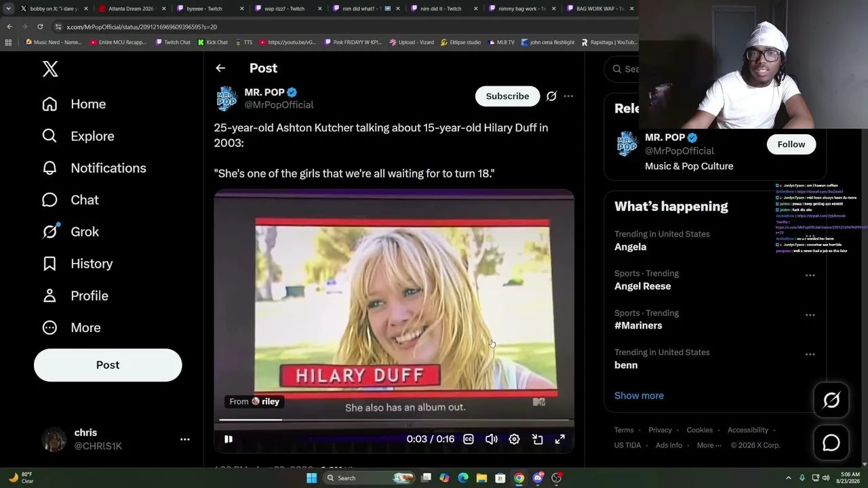Open Grok from the sidebar
Viewport: 868px width, 488px height.
point(70,231)
